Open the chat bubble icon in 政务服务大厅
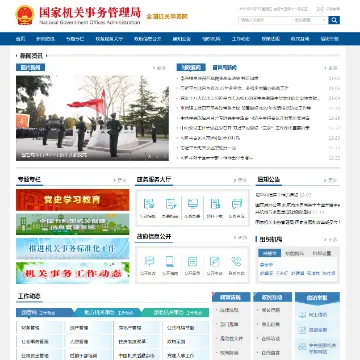 (237, 204)
